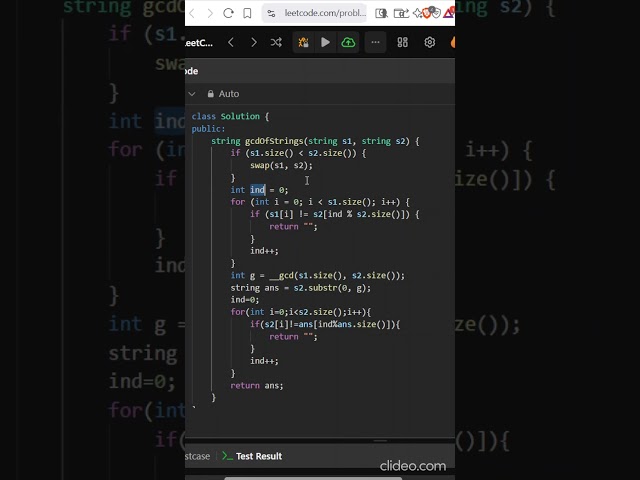Click the browser forward arrow
This screenshot has height=480, width=640.
[210, 13]
